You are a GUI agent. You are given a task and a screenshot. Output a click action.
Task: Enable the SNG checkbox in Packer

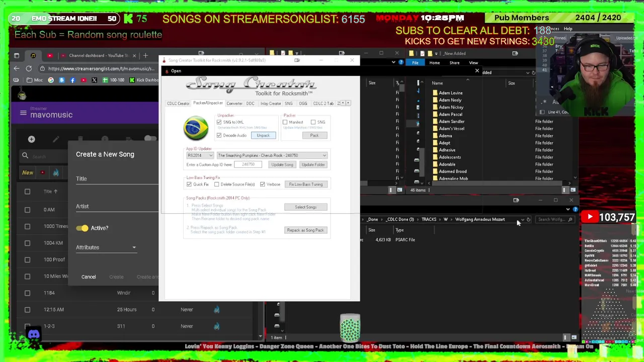[313, 122]
